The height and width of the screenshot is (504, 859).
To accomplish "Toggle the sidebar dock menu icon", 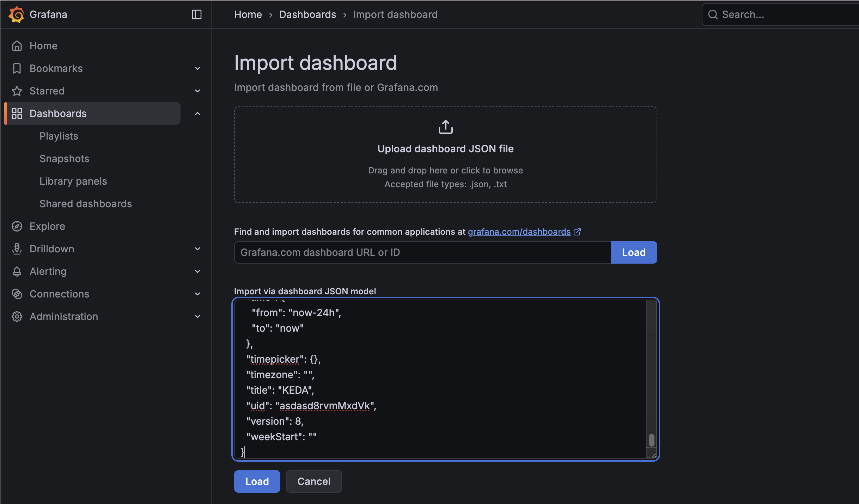I will (x=196, y=14).
